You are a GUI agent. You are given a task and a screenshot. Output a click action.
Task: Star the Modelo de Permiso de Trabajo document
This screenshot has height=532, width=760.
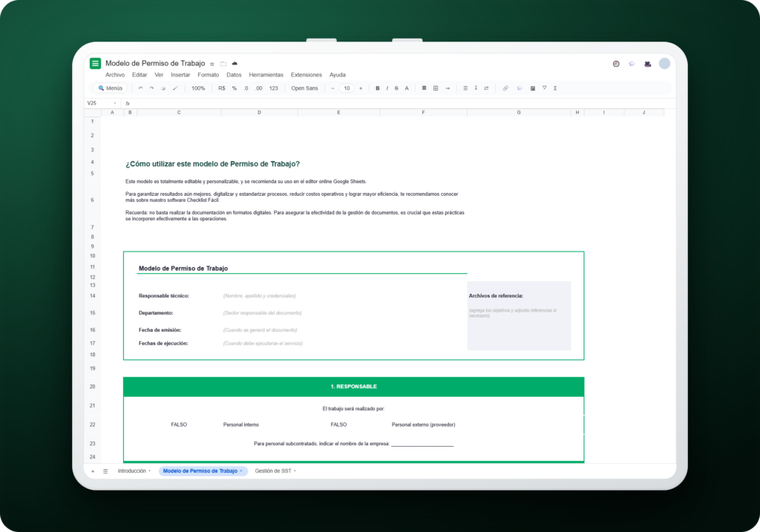(x=212, y=64)
